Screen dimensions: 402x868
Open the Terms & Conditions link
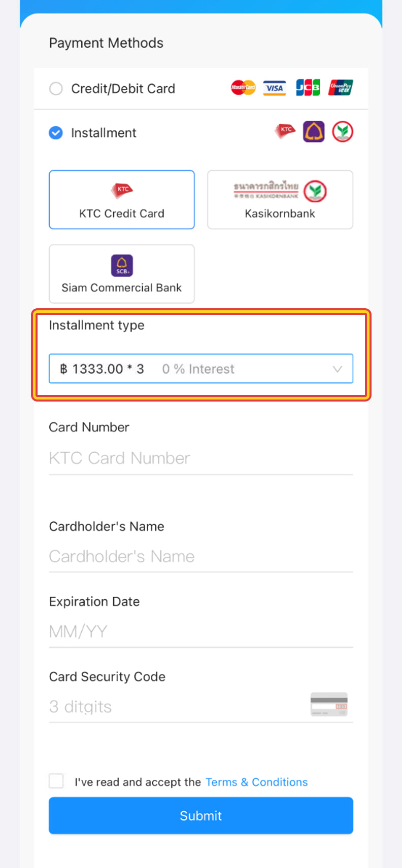256,782
